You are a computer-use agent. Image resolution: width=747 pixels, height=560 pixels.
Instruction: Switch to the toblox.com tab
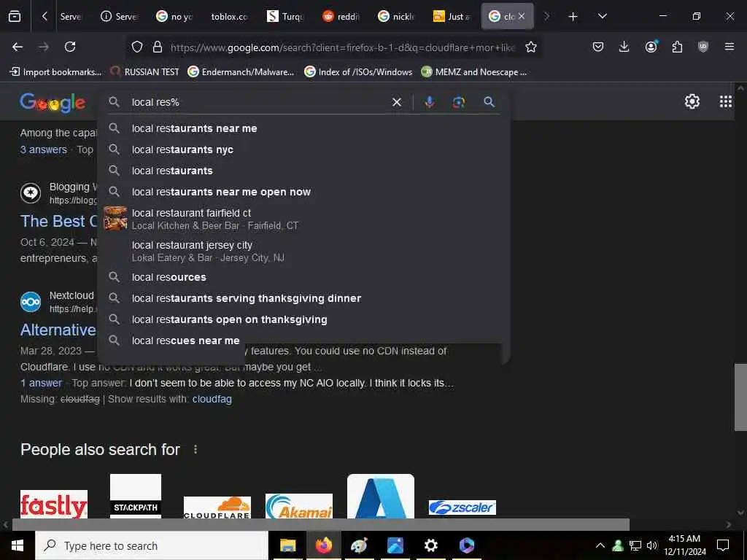click(229, 17)
